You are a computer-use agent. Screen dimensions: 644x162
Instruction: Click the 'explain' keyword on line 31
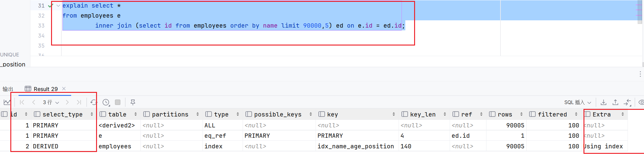75,5
